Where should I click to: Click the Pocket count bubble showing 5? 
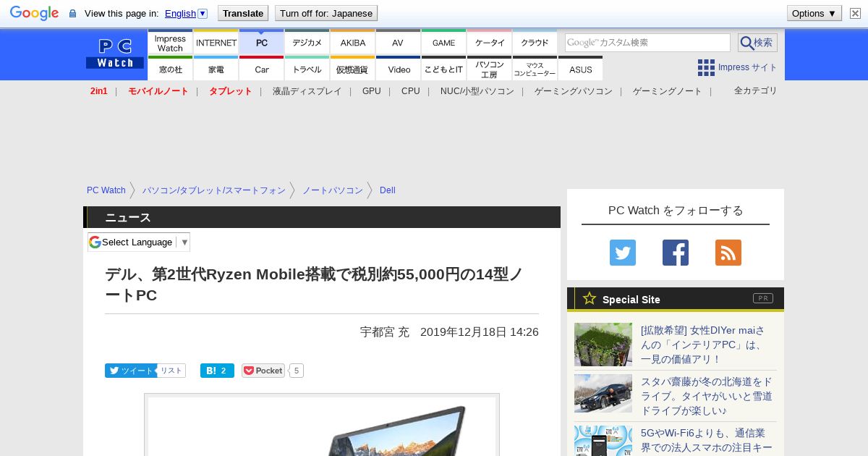(x=297, y=371)
